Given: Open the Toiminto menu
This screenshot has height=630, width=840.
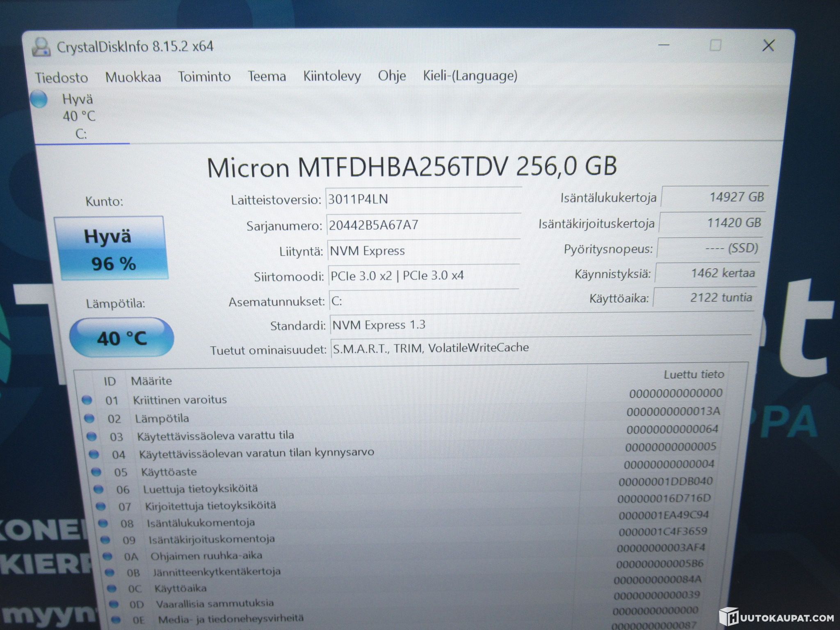Looking at the screenshot, I should click(204, 77).
